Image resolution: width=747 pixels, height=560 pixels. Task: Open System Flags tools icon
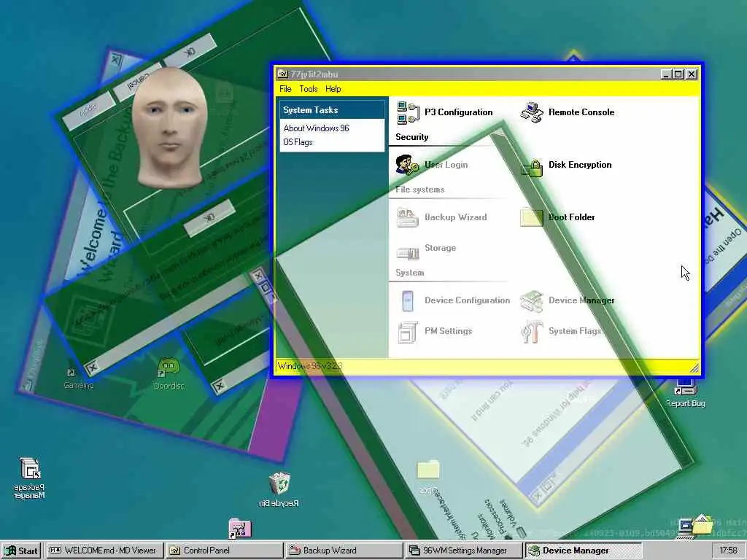(x=532, y=332)
